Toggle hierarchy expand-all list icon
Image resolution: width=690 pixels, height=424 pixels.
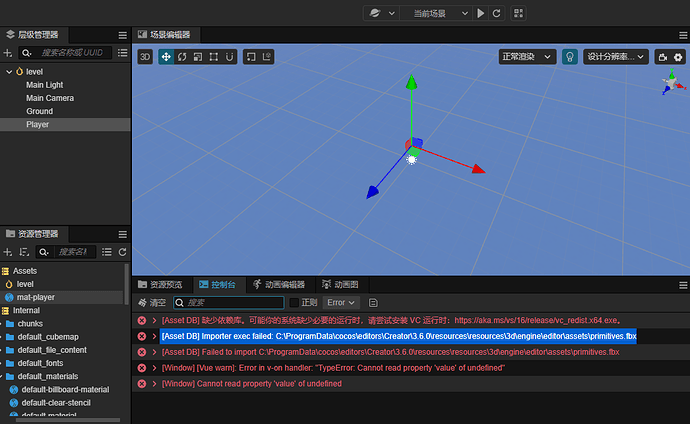click(x=122, y=53)
